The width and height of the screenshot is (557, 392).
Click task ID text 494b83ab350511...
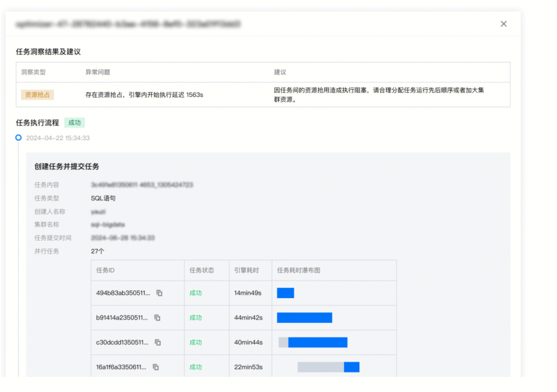(x=123, y=293)
